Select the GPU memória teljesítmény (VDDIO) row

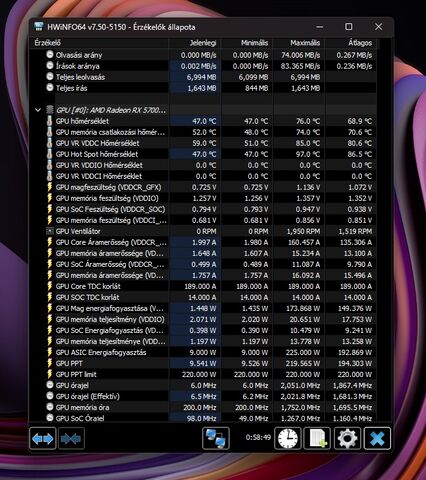110,319
